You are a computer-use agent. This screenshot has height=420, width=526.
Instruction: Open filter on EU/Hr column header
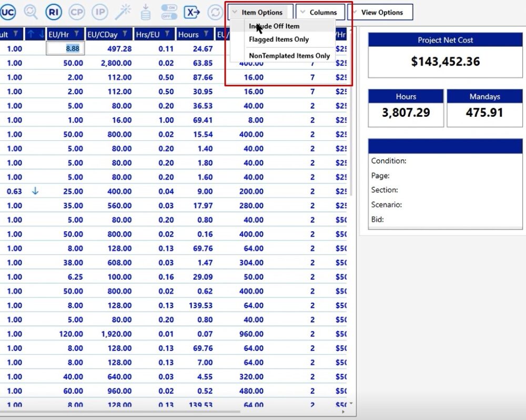(x=77, y=34)
